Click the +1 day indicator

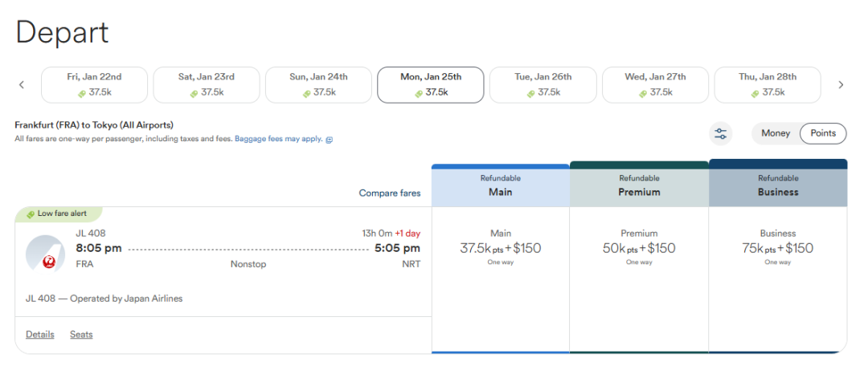pyautogui.click(x=407, y=234)
